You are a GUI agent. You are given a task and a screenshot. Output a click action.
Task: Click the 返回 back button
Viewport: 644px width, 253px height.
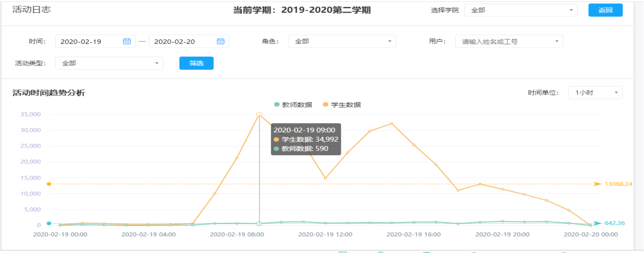coord(605,10)
